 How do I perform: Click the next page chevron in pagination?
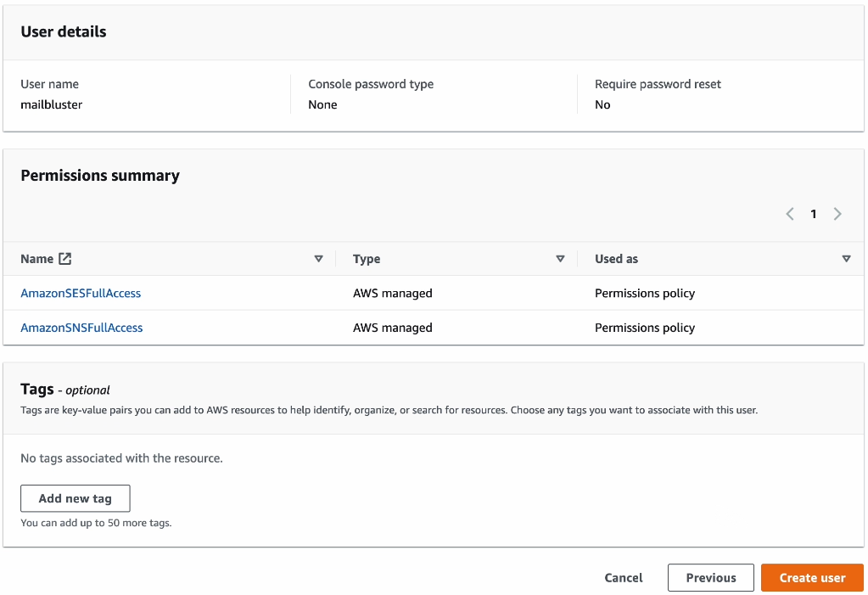point(837,214)
